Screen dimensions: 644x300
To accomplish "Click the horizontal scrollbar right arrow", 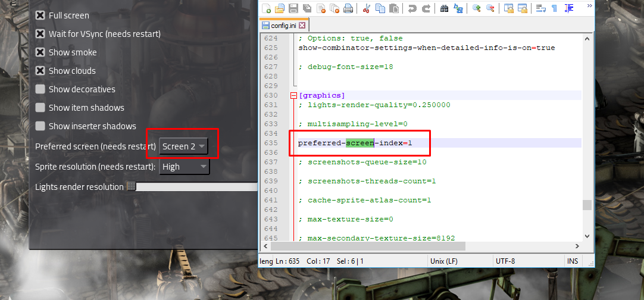I will [577, 246].
